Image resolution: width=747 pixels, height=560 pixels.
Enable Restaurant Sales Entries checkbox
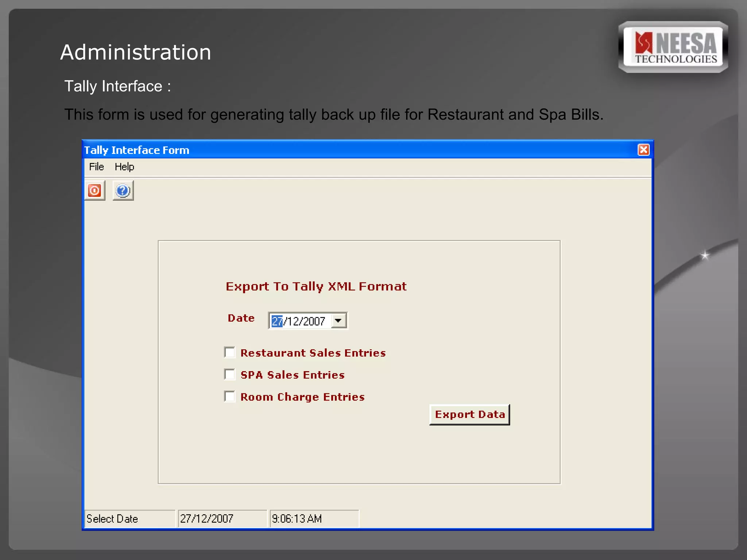pyautogui.click(x=230, y=353)
